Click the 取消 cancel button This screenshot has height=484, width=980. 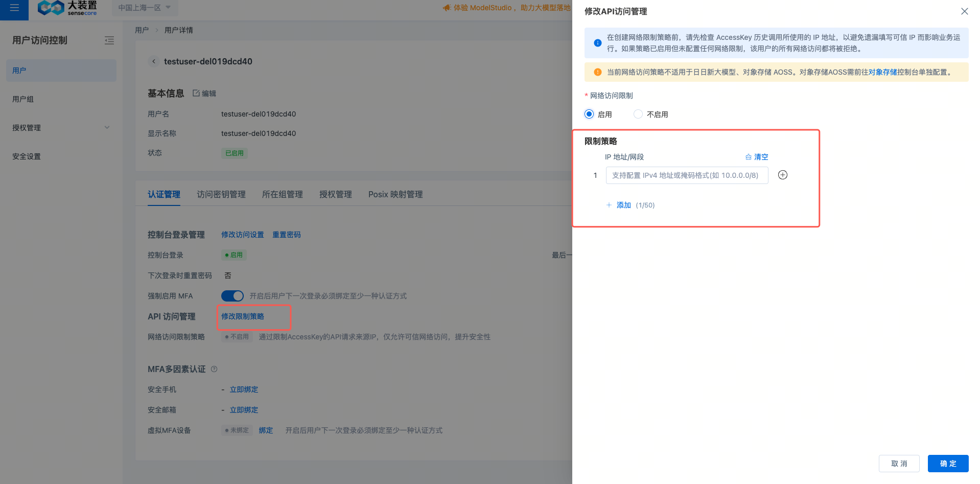tap(899, 464)
